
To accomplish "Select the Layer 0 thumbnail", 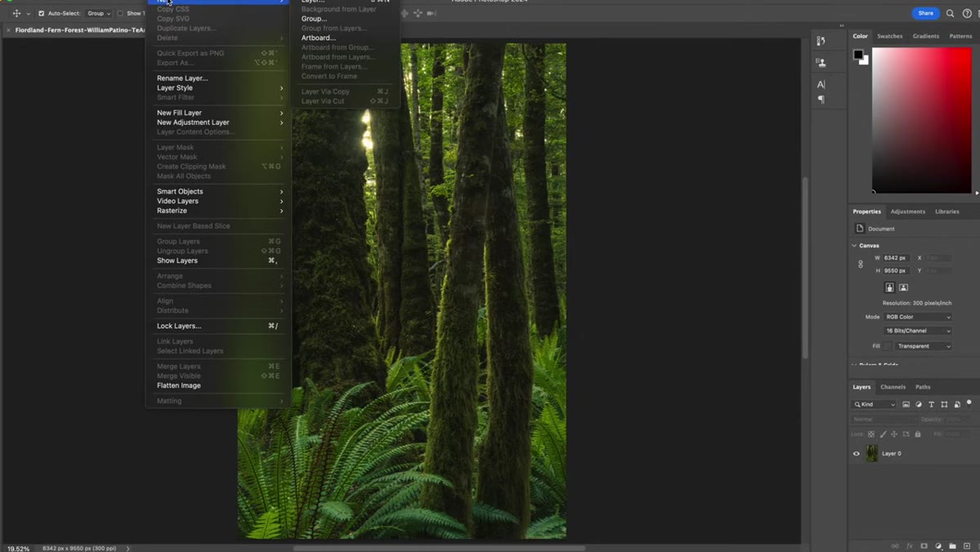I will tap(872, 453).
